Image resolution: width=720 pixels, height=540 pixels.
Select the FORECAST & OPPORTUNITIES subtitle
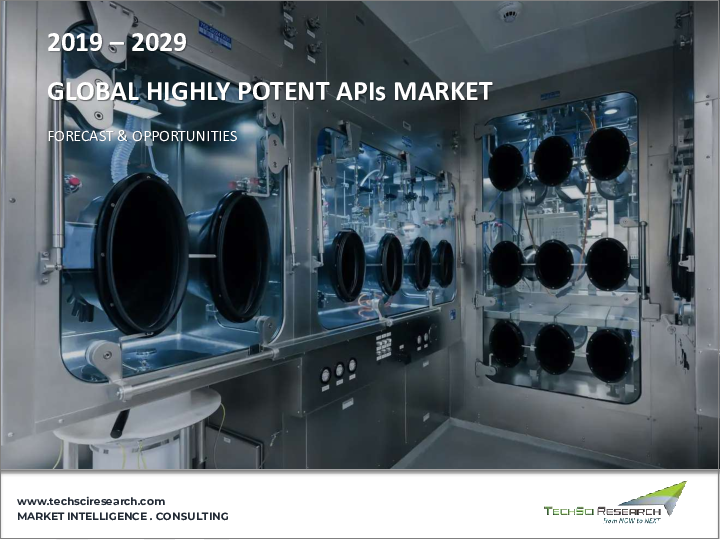(x=142, y=136)
